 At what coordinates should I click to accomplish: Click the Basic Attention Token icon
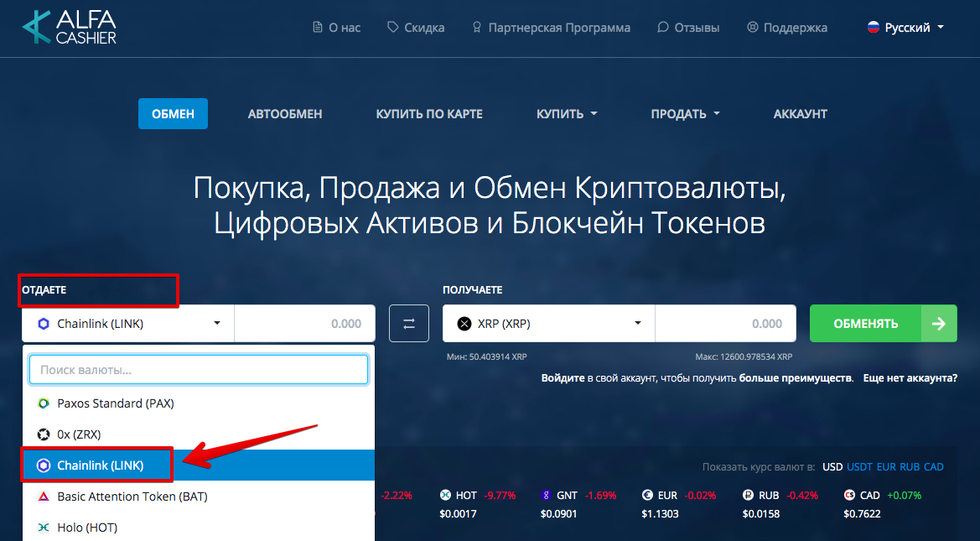point(44,497)
